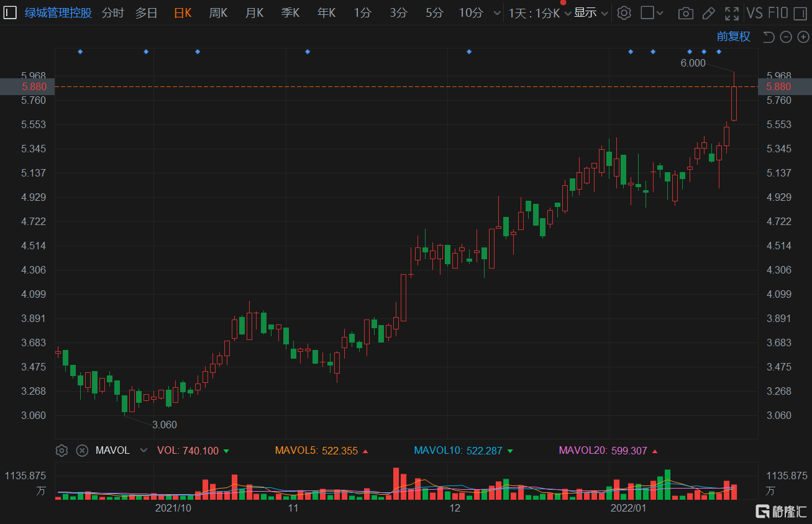This screenshot has width=812, height=524.
Task: Click the 前复权 adjustment link
Action: [733, 37]
